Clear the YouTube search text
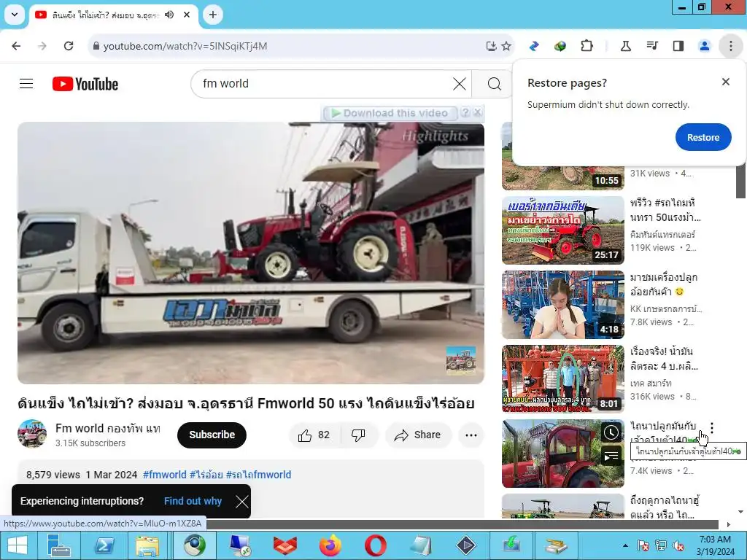 pyautogui.click(x=460, y=84)
